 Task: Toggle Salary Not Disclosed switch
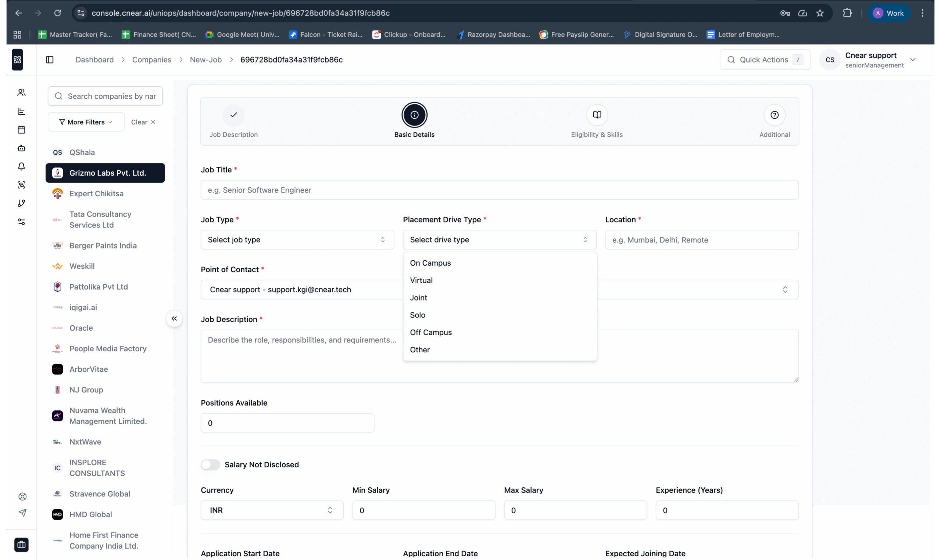coord(210,464)
